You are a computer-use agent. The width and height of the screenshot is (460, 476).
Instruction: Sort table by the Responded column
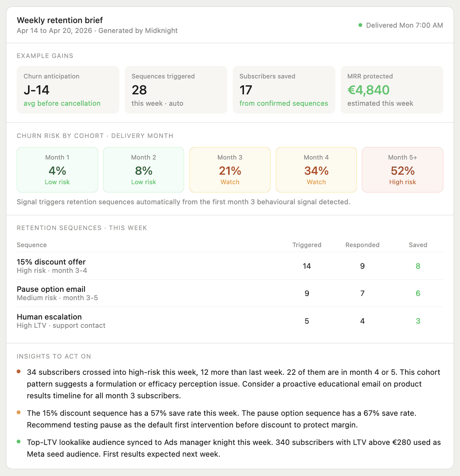[x=362, y=245]
